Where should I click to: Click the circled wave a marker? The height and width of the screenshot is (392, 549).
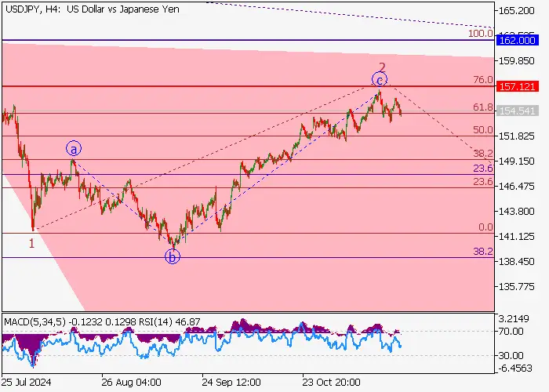click(74, 149)
